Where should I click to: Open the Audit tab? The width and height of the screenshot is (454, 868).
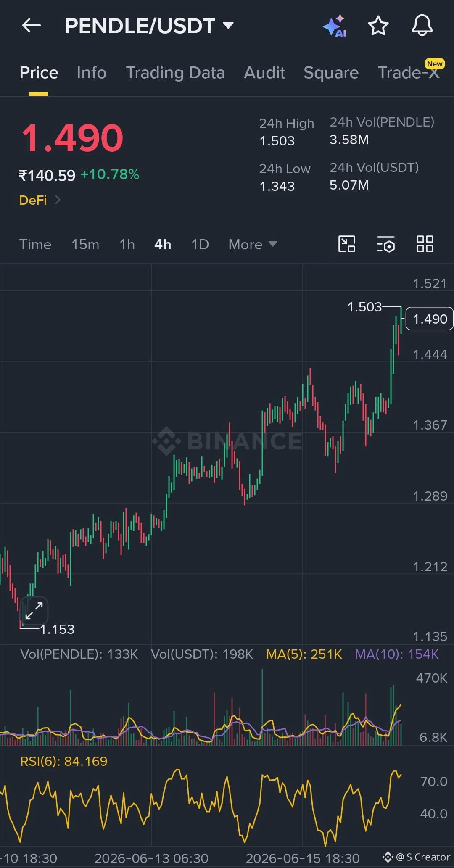(x=264, y=73)
